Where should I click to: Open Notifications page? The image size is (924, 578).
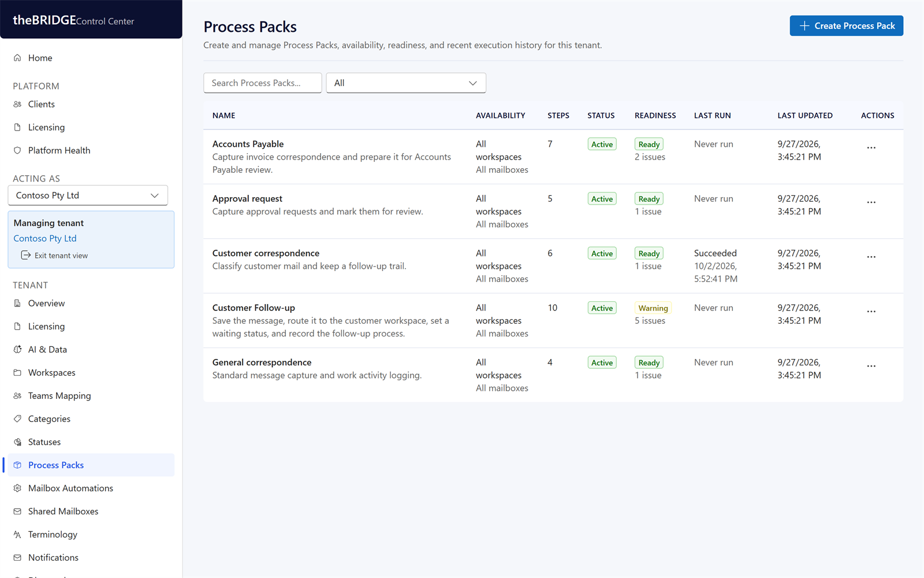(x=91, y=557)
